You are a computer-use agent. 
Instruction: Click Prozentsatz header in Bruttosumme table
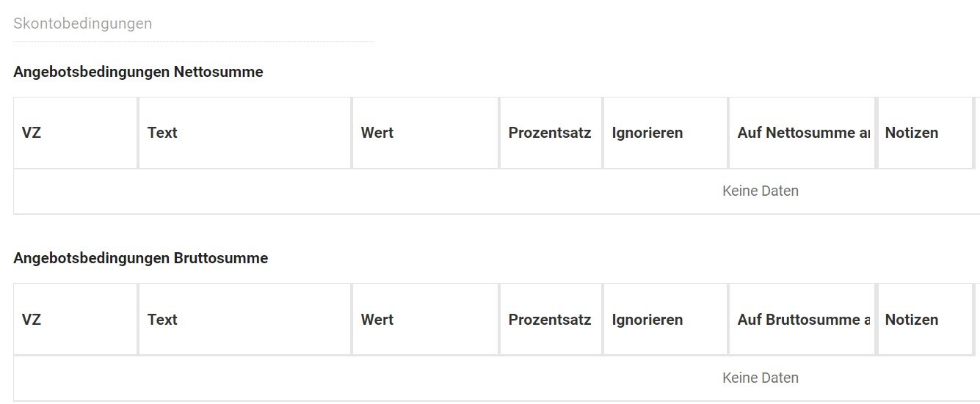549,320
